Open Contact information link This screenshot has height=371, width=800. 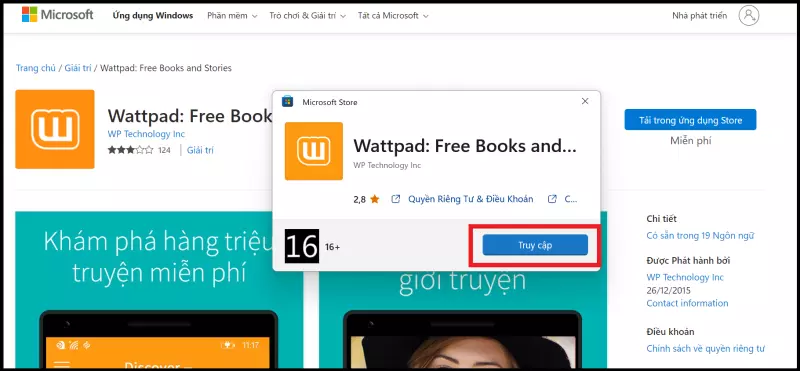coord(687,303)
